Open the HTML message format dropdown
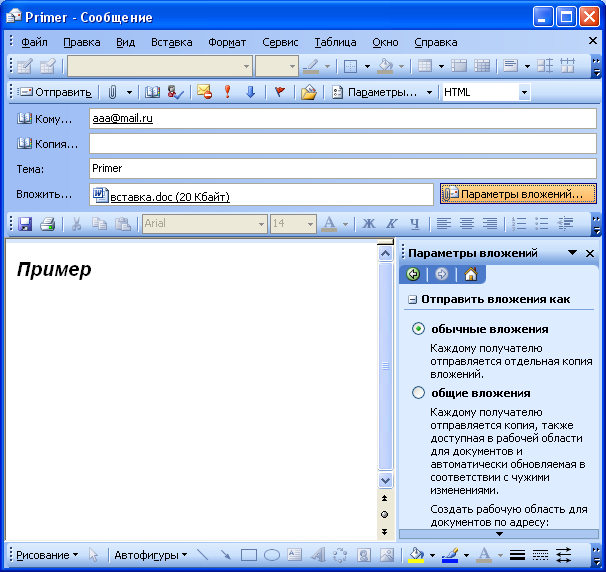The height and width of the screenshot is (572, 606). 524,92
